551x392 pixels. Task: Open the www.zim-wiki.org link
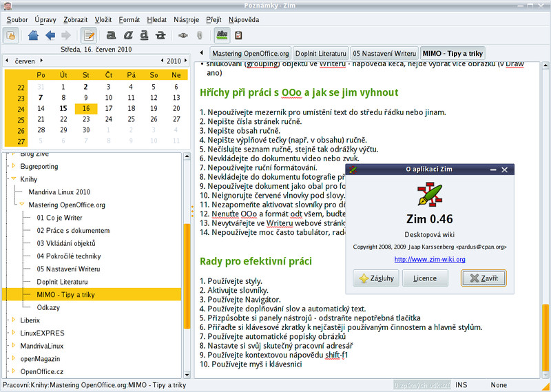pyautogui.click(x=430, y=260)
